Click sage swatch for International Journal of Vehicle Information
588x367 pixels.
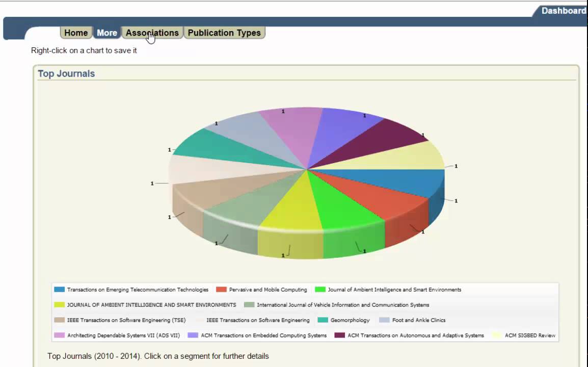point(249,305)
